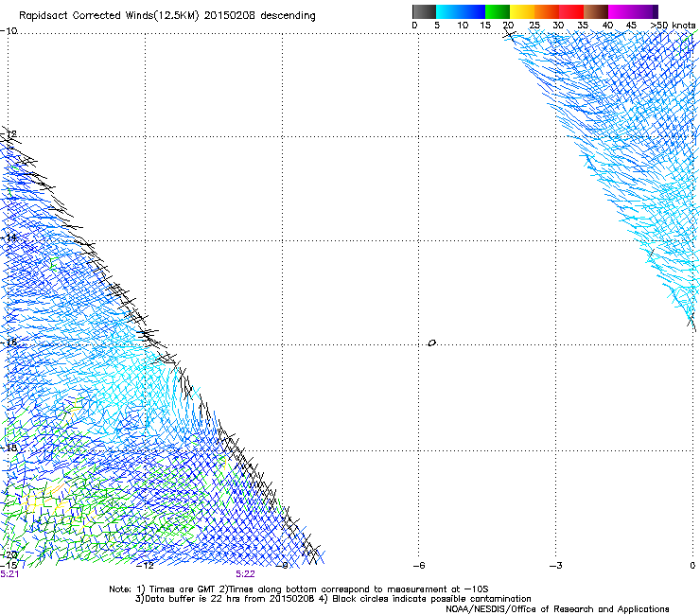Click the '-15' longitude label at bottom left
This screenshot has height=615, width=700.
(9, 566)
